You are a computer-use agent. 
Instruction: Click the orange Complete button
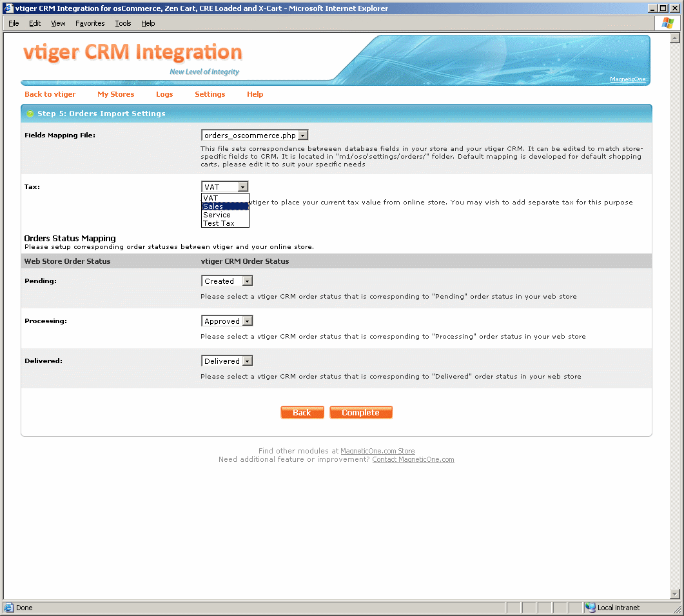point(361,413)
